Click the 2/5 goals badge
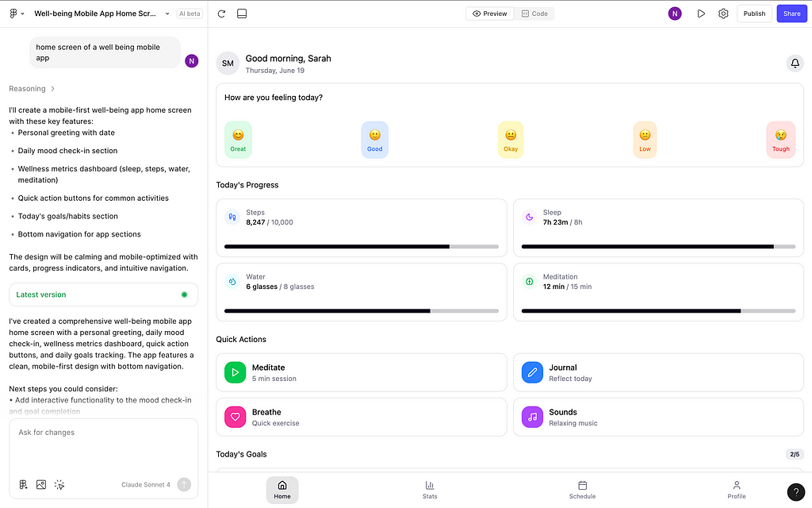The width and height of the screenshot is (812, 508). point(795,454)
